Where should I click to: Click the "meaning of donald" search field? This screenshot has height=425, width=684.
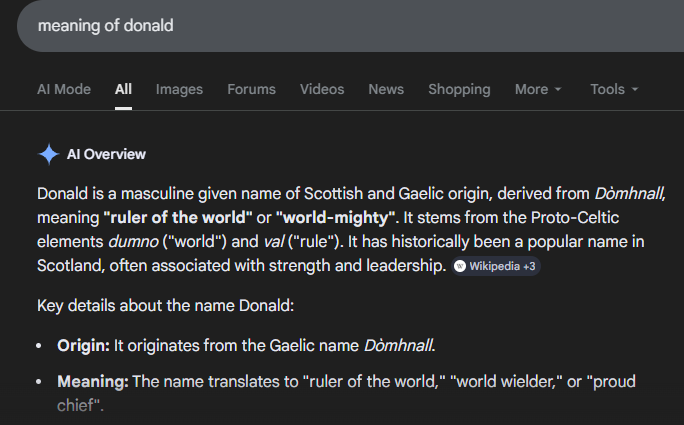[300, 25]
